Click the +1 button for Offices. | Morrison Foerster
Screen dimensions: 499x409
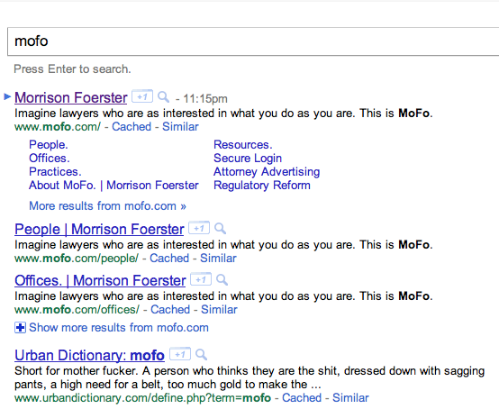click(201, 279)
